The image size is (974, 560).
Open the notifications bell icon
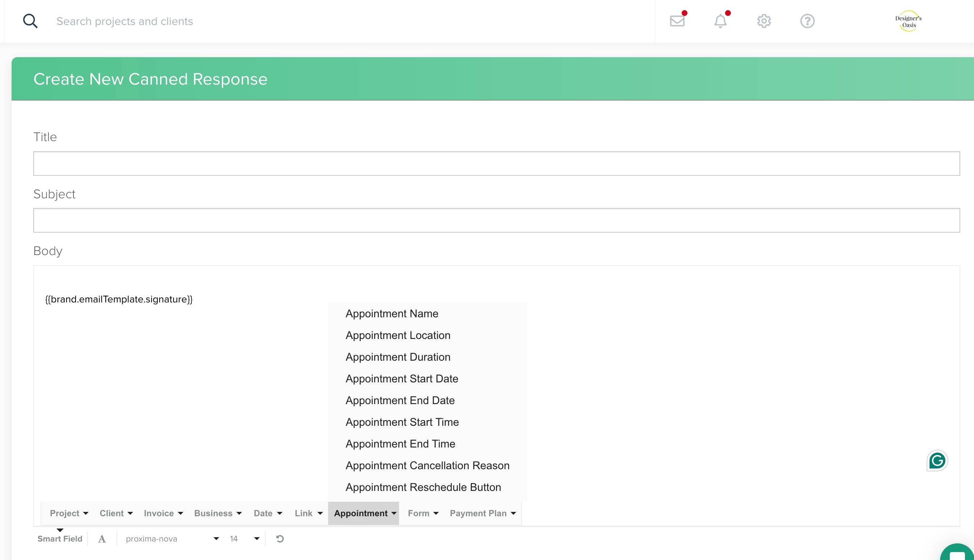pyautogui.click(x=720, y=21)
